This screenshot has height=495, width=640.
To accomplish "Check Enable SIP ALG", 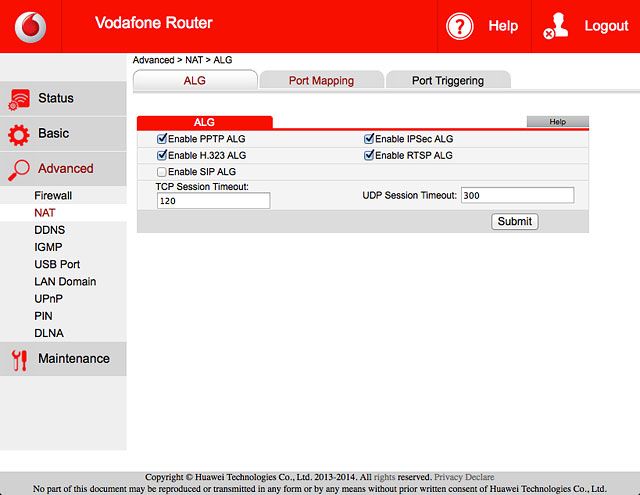I will (162, 172).
